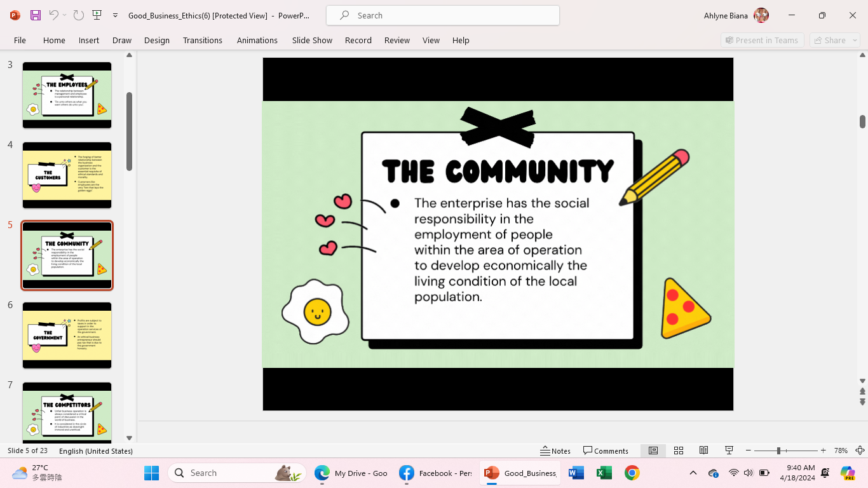
Task: Click the Save icon in title bar
Action: (36, 15)
